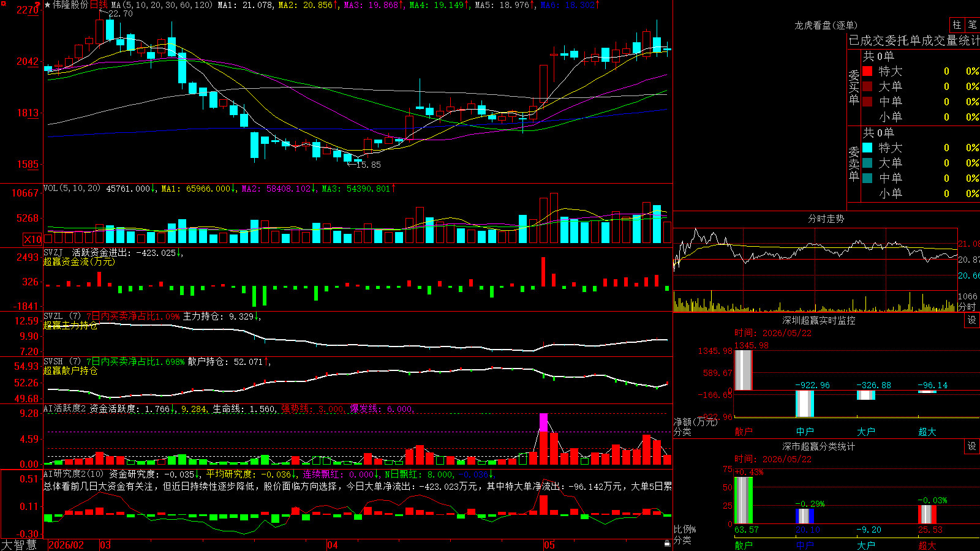Click the 强势线: 3.000 label

point(312,408)
